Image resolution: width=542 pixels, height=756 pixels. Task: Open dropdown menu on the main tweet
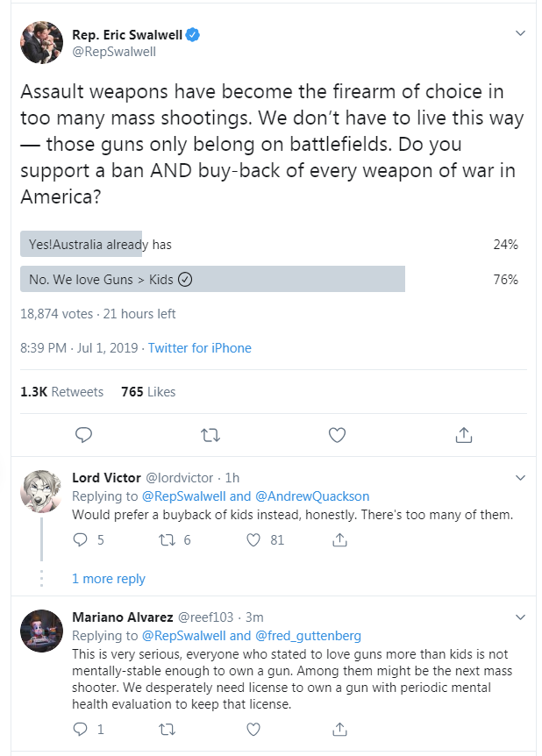(x=520, y=33)
